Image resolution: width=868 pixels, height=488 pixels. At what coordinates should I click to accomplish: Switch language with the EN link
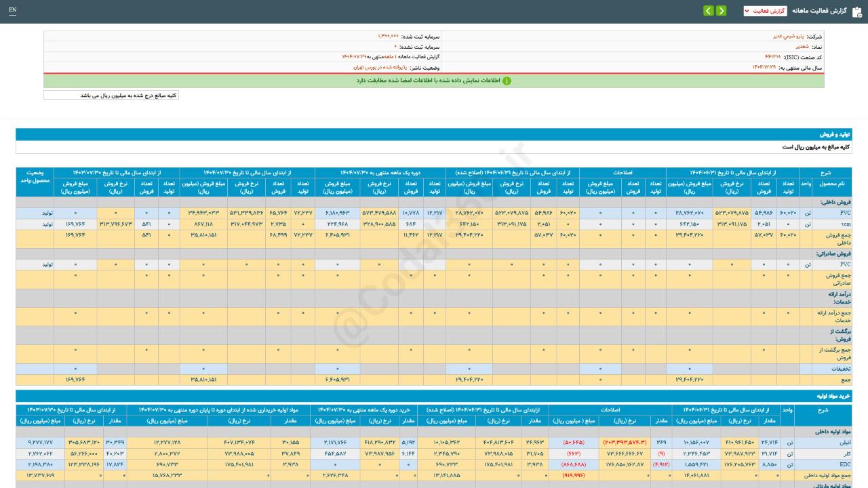[13, 11]
